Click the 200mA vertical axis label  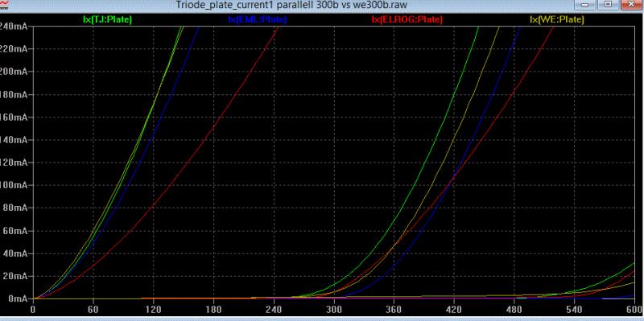tap(14, 72)
